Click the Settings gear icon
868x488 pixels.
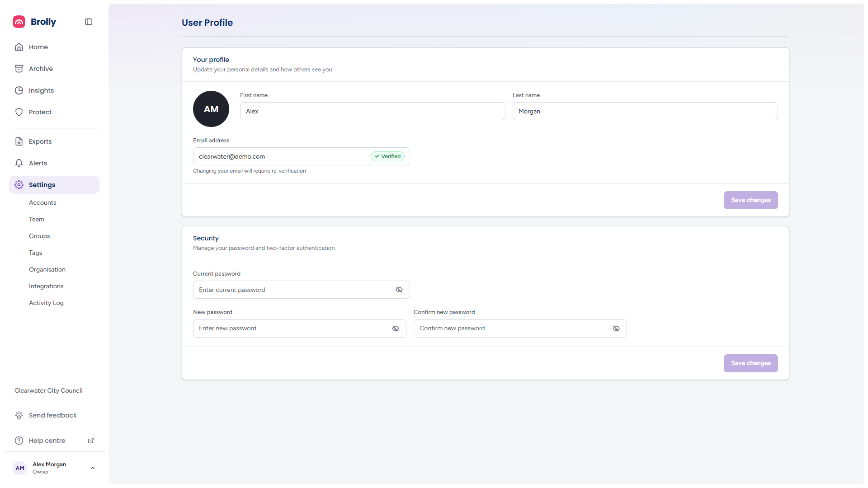click(x=19, y=185)
